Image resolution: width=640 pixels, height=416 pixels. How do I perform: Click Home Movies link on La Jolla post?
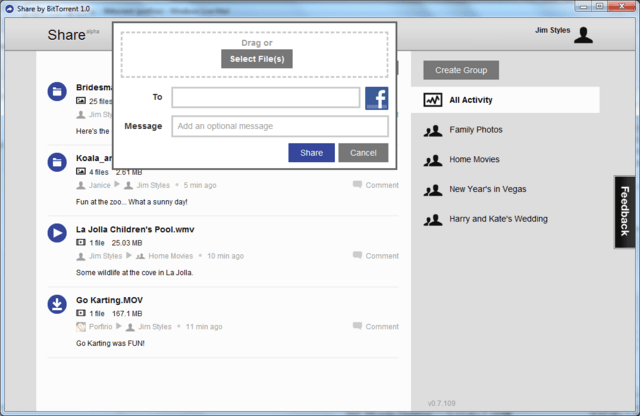point(171,256)
